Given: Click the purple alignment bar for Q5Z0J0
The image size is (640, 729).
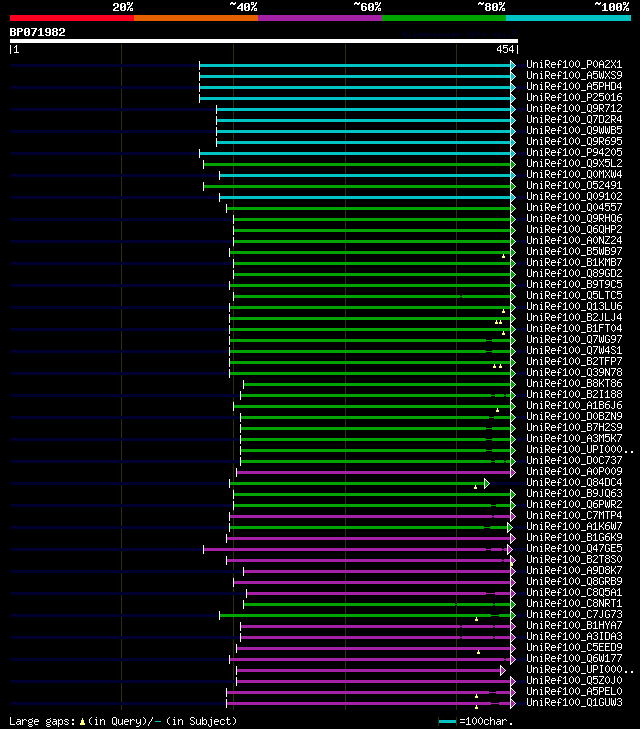Looking at the screenshot, I should click(374, 681).
